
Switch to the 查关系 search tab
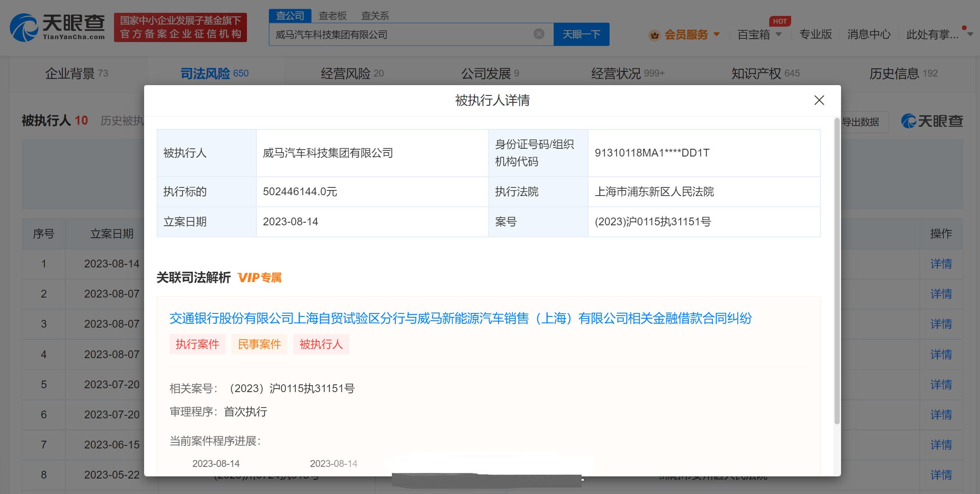(x=375, y=16)
